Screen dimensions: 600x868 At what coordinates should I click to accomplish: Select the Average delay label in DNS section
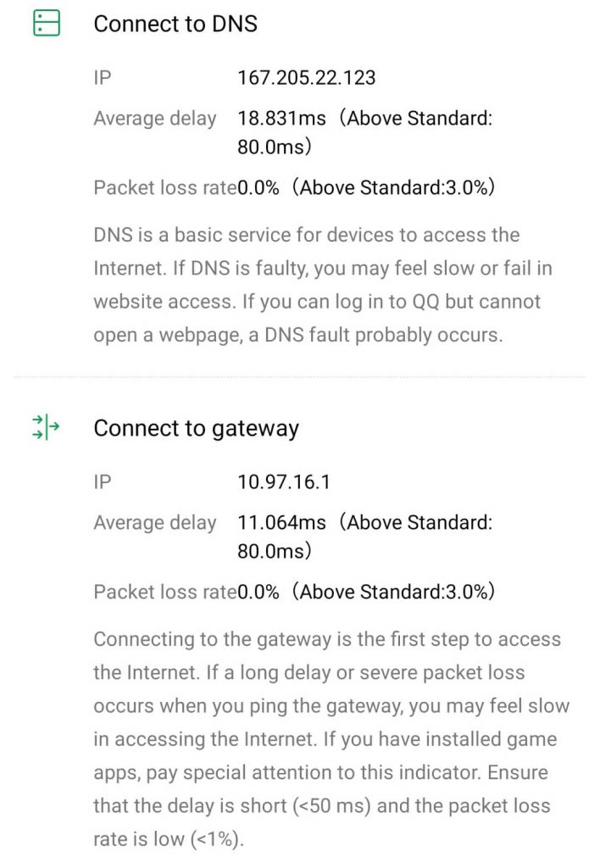(155, 119)
